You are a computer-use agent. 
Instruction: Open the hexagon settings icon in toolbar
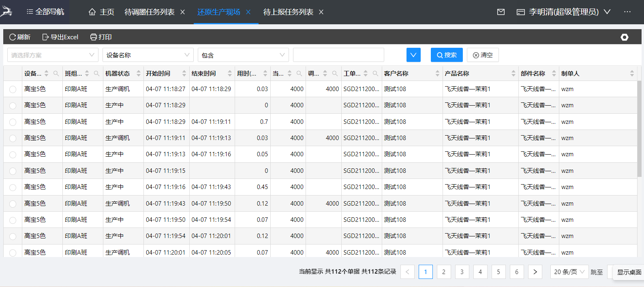point(624,37)
